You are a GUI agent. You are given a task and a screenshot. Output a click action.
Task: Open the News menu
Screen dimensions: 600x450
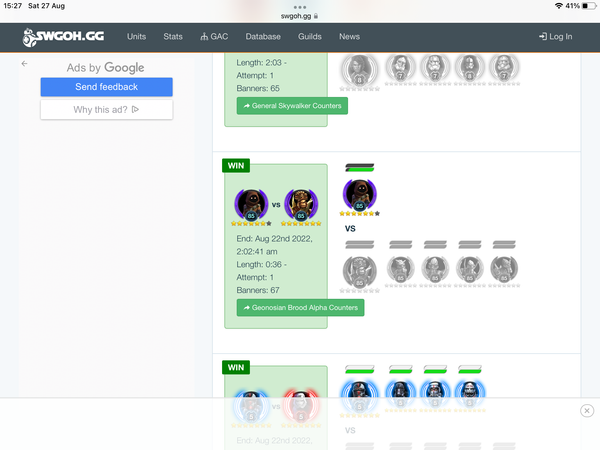[349, 37]
